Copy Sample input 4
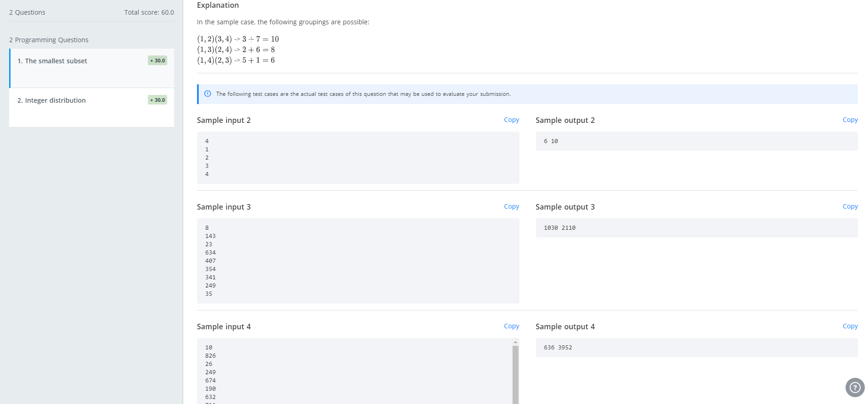 [511, 326]
